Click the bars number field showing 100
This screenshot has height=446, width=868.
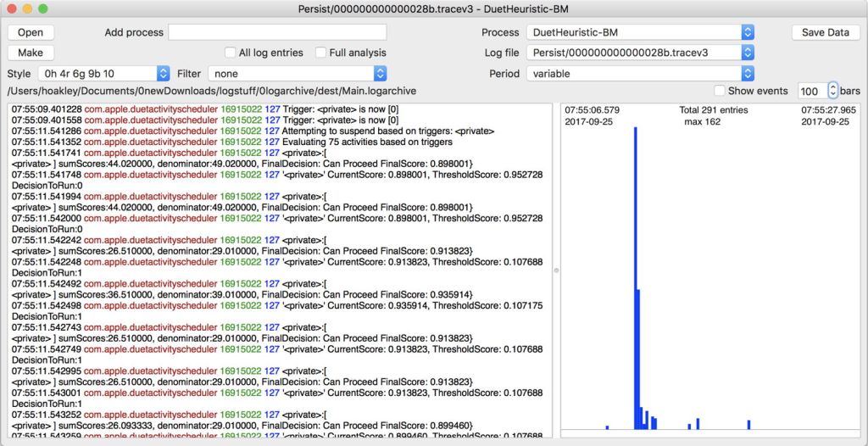pos(811,91)
